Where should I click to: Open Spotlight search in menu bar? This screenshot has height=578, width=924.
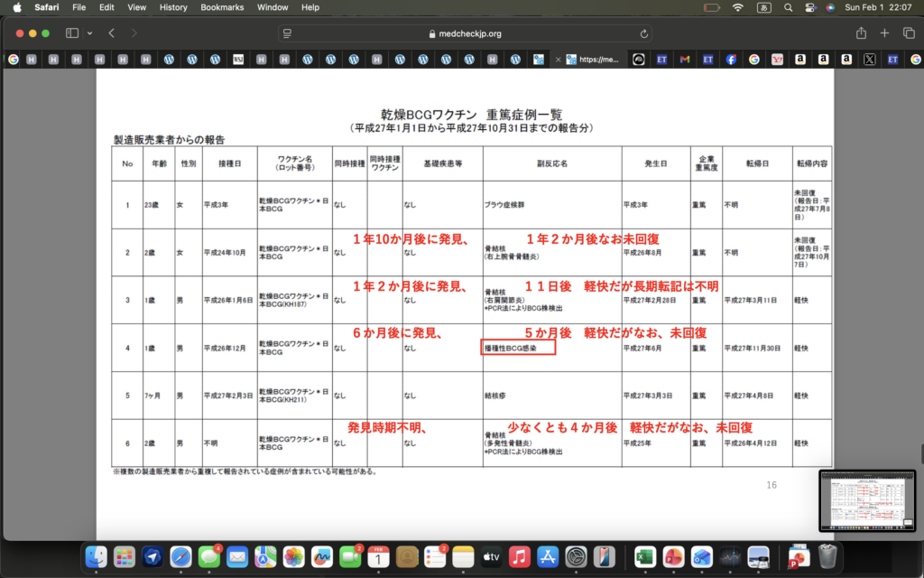787,7
